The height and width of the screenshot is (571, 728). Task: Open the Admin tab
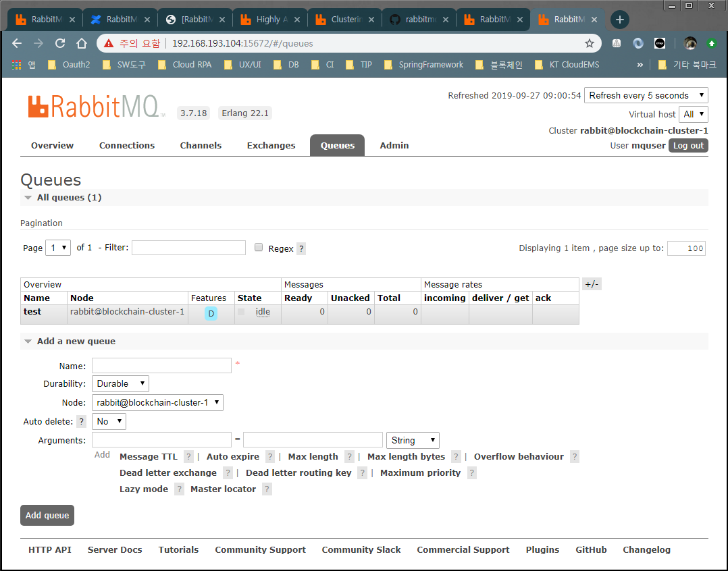394,146
